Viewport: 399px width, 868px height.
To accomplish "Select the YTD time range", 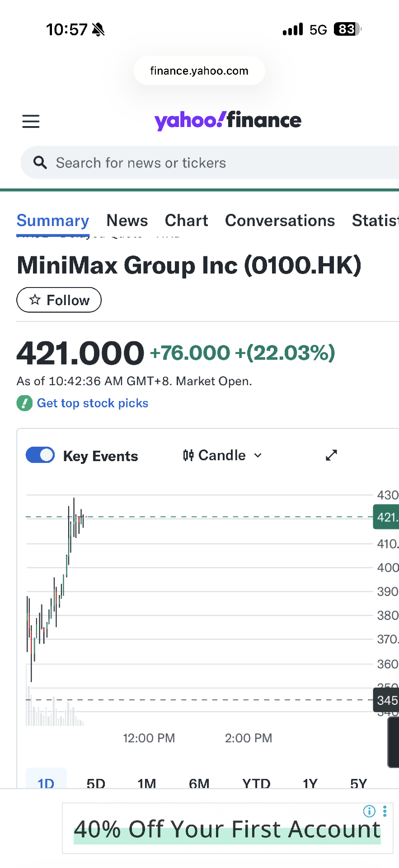I will click(x=256, y=782).
